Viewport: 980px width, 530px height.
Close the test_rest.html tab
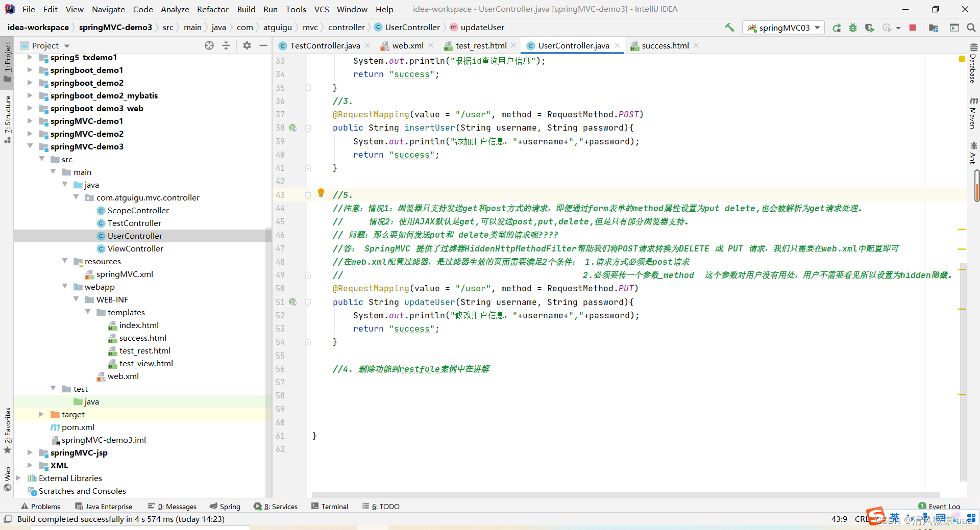click(x=513, y=45)
